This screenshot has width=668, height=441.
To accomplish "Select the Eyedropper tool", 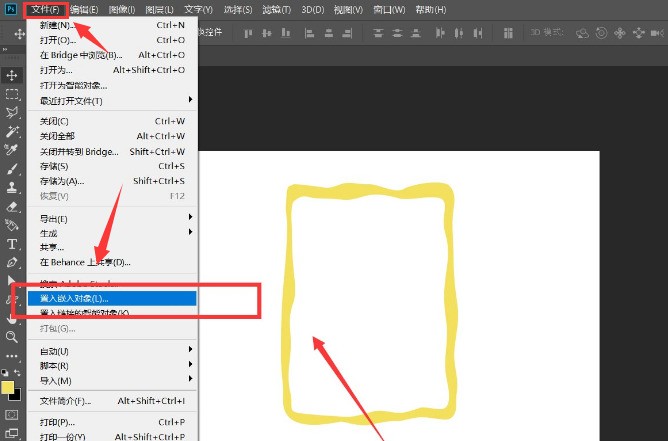I will click(x=12, y=150).
